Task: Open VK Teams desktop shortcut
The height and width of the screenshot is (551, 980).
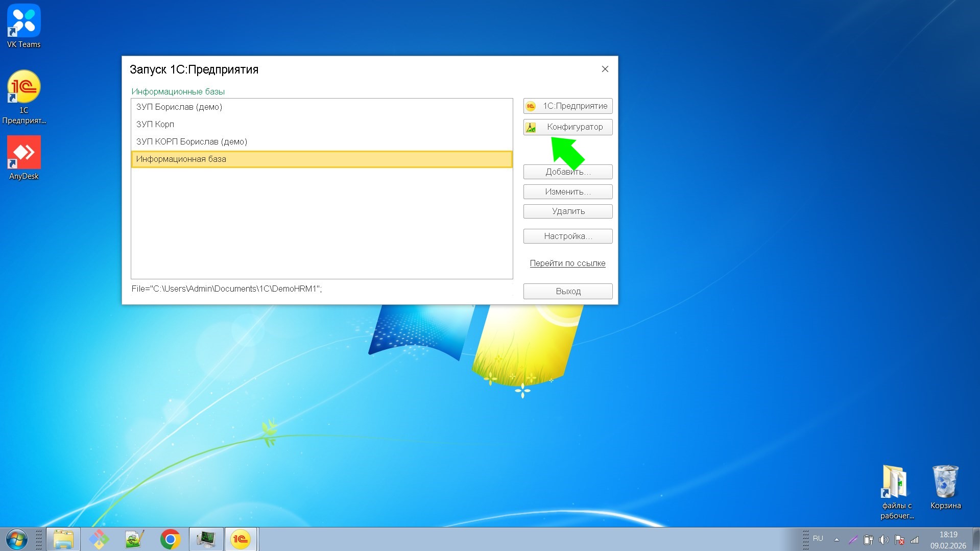Action: tap(23, 26)
